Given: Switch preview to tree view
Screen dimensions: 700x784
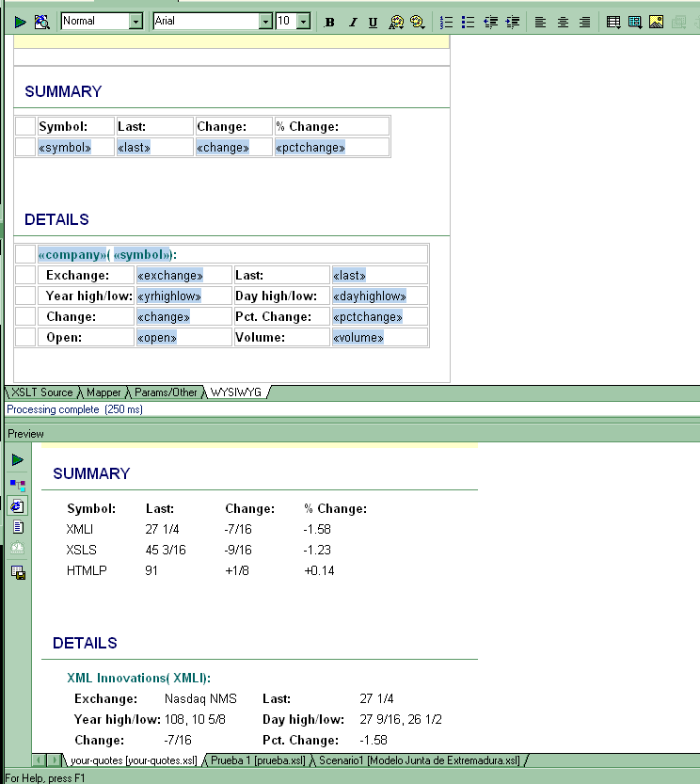Looking at the screenshot, I should point(18,485).
